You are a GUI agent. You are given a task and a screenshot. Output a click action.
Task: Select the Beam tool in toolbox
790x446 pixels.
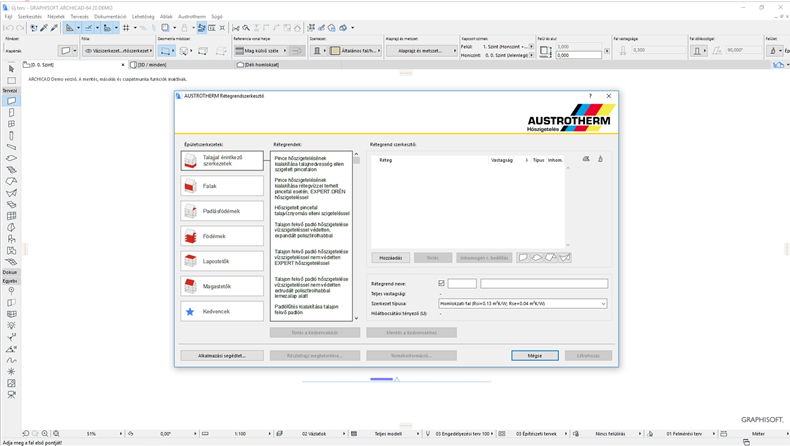[x=11, y=147]
